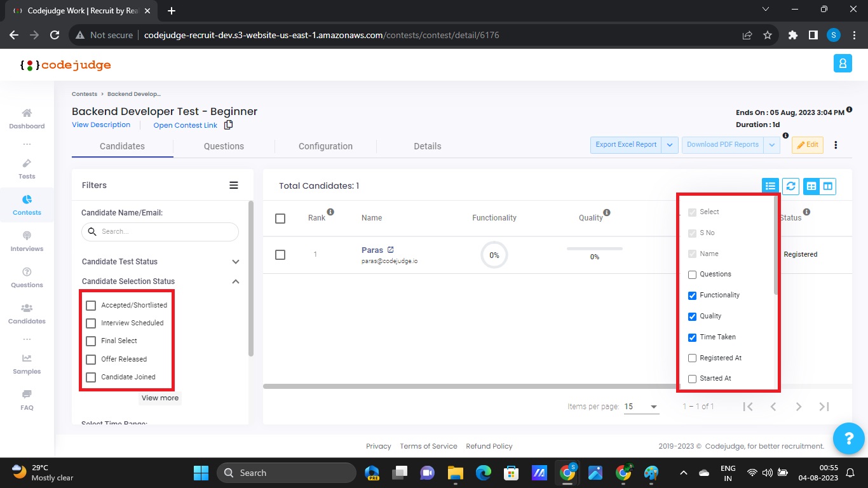Enable the Registered At column
The image size is (868, 488).
693,358
